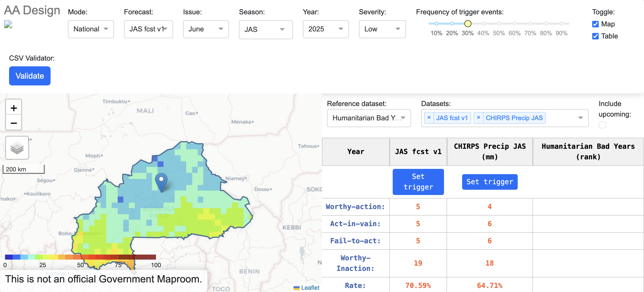Screen dimensions: 644x292
Task: Open the map layers control
Action: 17,148
